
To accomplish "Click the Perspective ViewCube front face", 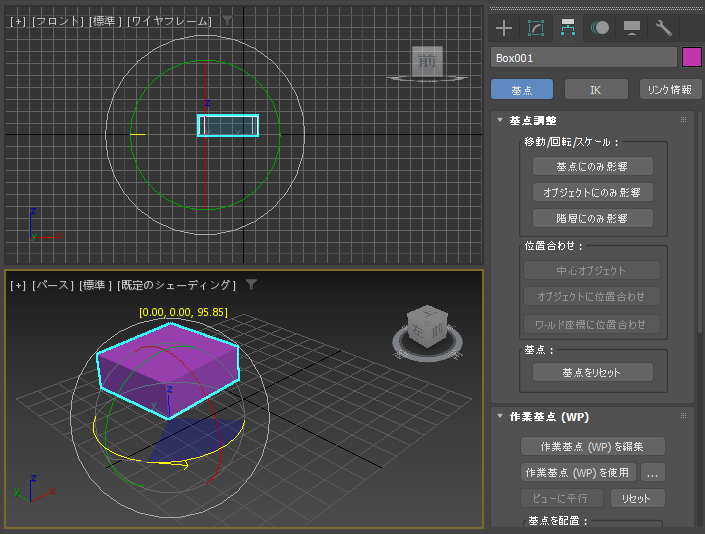I will pos(437,332).
